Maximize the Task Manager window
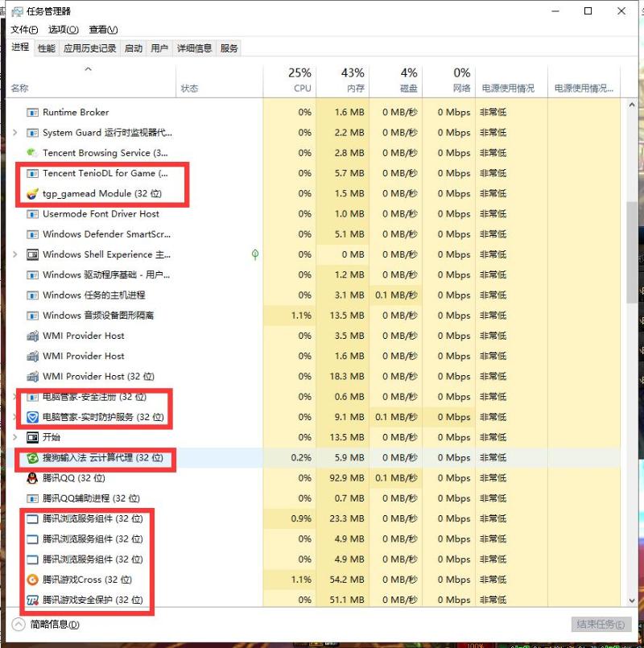Image resolution: width=644 pixels, height=648 pixels. (x=588, y=11)
